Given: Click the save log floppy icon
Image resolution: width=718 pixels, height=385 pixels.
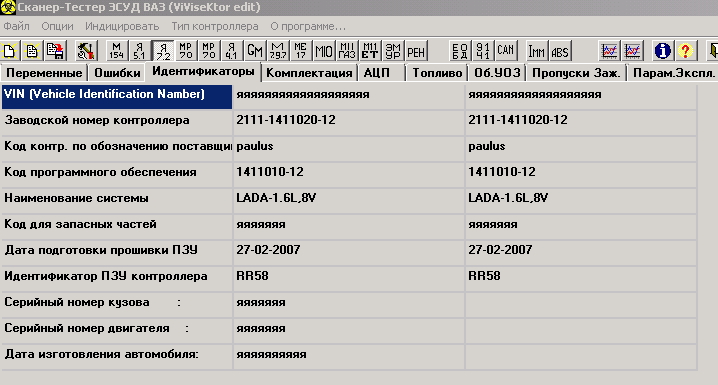Looking at the screenshot, I should click(x=55, y=51).
